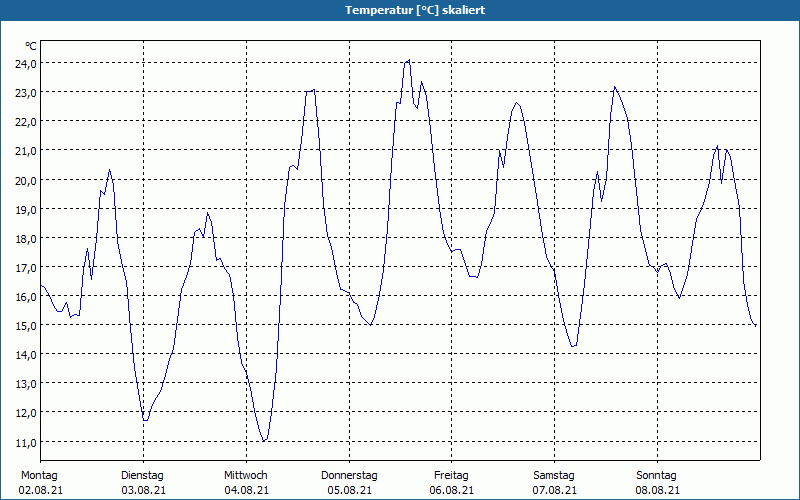Image resolution: width=800 pixels, height=500 pixels.
Task: Select the Montag day label
Action: click(x=39, y=475)
